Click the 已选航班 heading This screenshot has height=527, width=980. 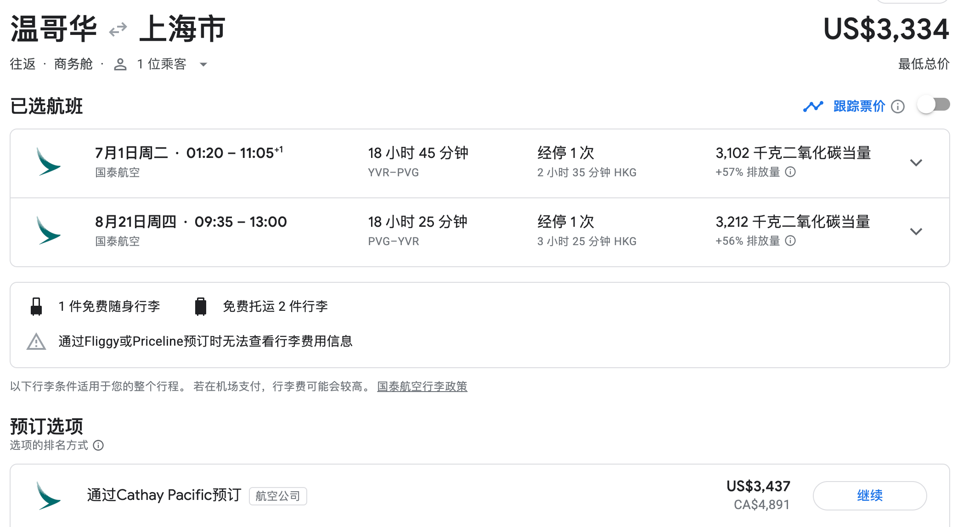(46, 106)
